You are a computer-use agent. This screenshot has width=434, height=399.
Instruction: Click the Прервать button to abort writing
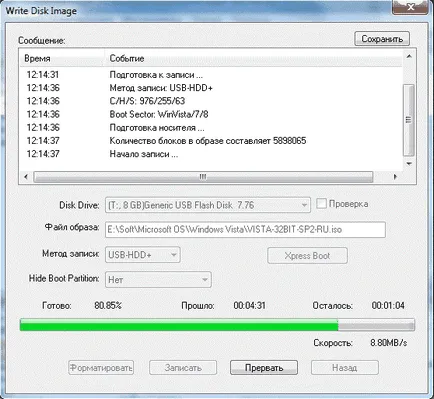[264, 368]
